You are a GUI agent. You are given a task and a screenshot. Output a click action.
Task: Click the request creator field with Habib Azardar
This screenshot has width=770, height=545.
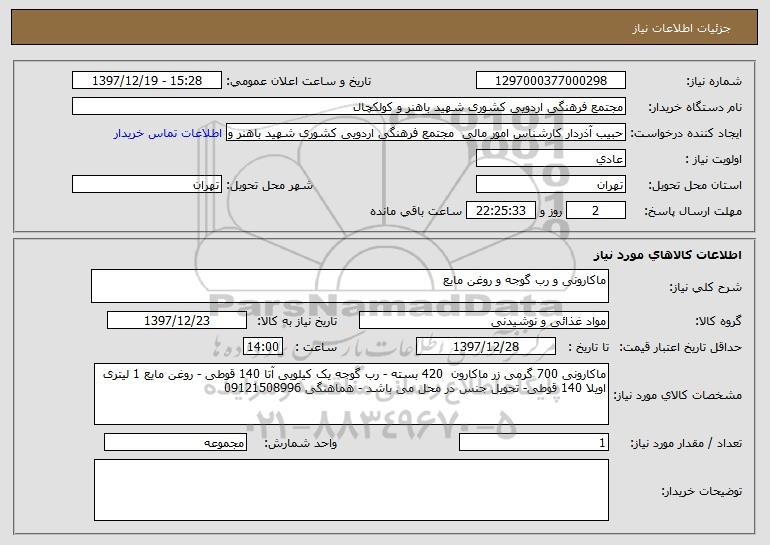(x=426, y=133)
